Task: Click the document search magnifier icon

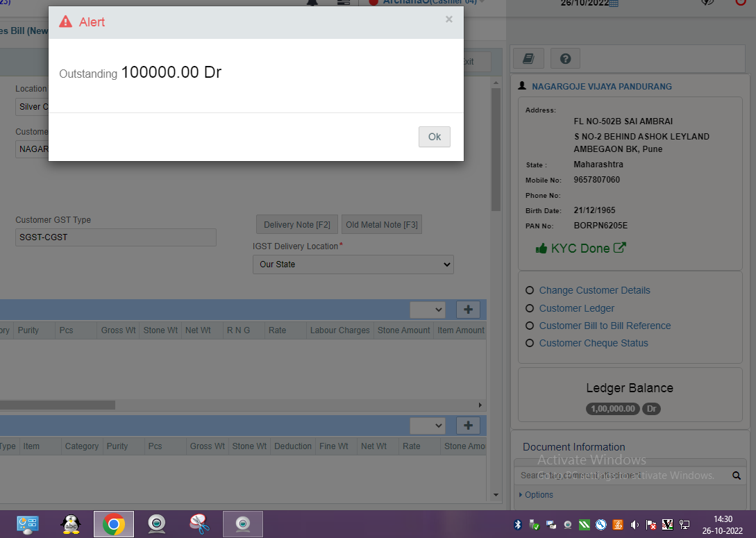Action: point(737,476)
